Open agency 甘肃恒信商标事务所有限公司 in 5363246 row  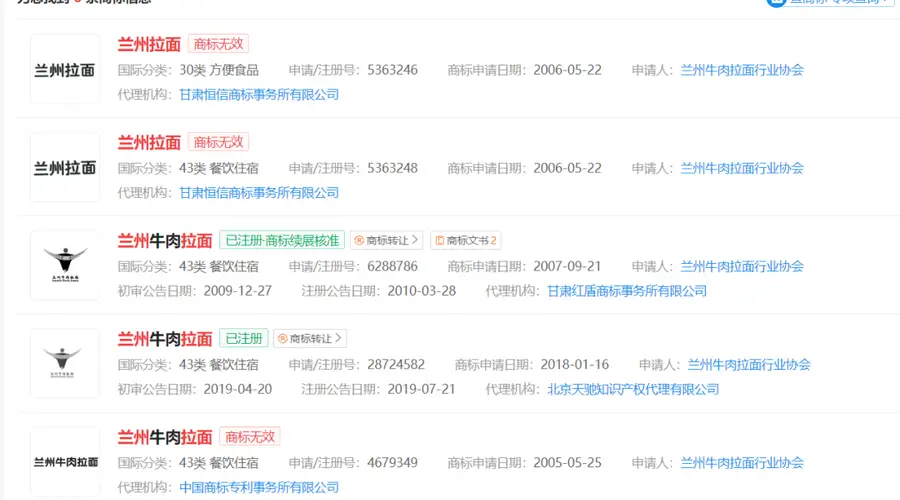click(259, 95)
